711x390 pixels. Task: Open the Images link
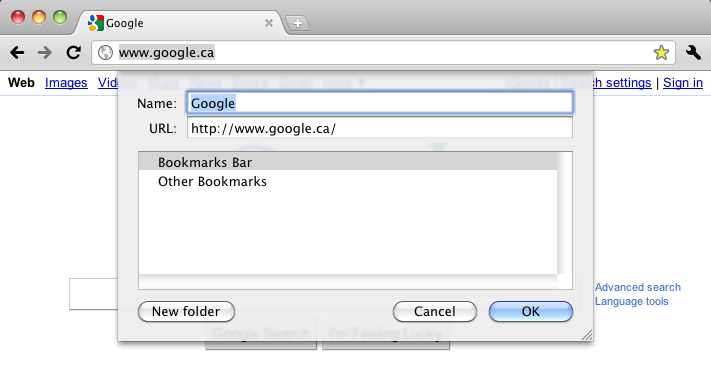(66, 83)
